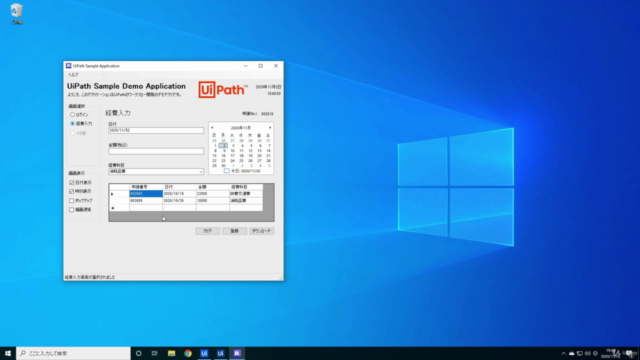Screen dimensions: 640x360
Task: Open the Windows Start menu
Action: [x=8, y=353]
